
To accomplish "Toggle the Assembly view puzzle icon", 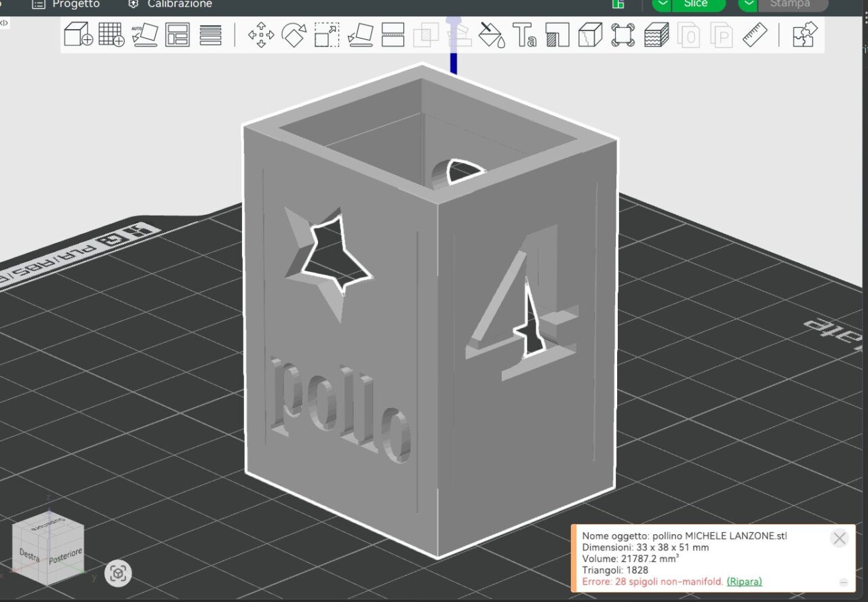I will point(805,35).
